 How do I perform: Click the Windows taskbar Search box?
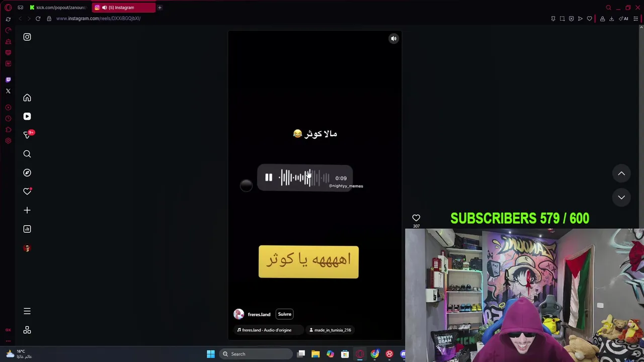coord(257,354)
